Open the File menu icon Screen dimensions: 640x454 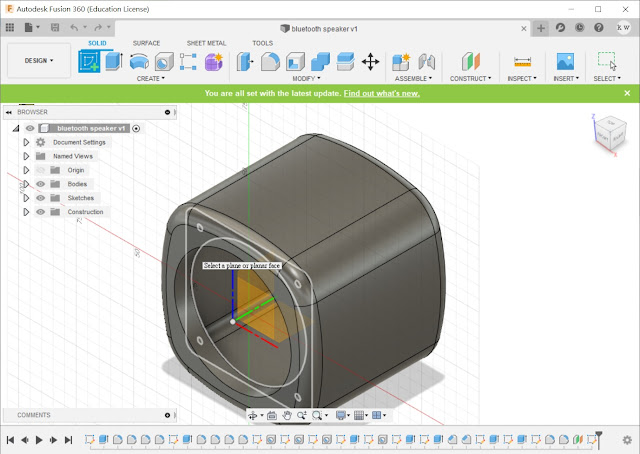(x=31, y=27)
